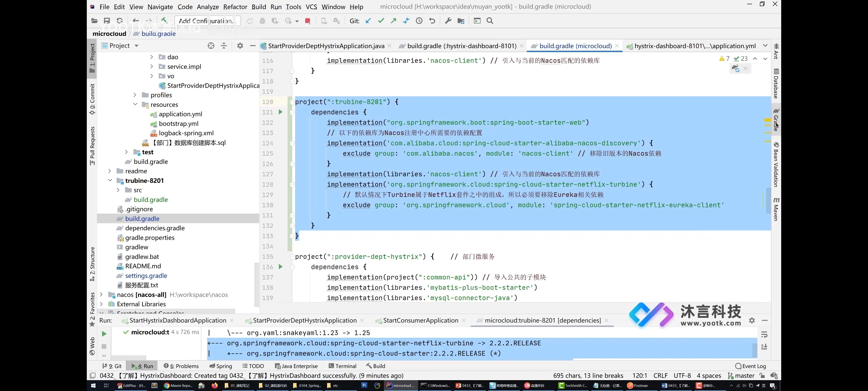Click the Load Gradle Changes floating icon

[x=735, y=68]
